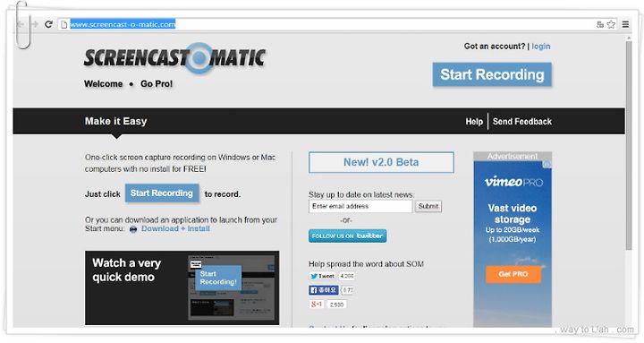Go forward with the browser arrow
The height and width of the screenshot is (343, 644).
tap(35, 24)
